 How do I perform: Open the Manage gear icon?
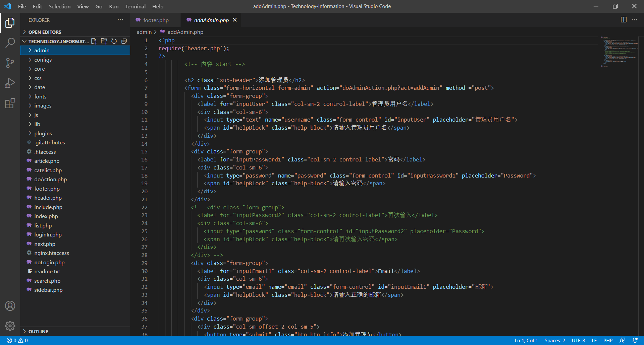pos(10,326)
